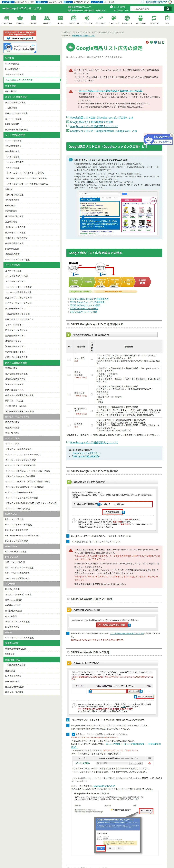
Task: Open ここからGoogle Adwordsアカウント link
Action: tap(127, 633)
